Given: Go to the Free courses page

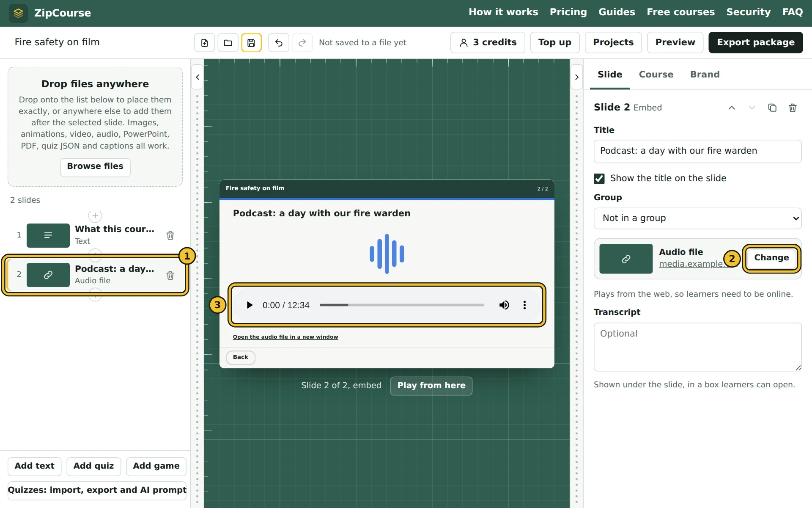Looking at the screenshot, I should coord(680,12).
